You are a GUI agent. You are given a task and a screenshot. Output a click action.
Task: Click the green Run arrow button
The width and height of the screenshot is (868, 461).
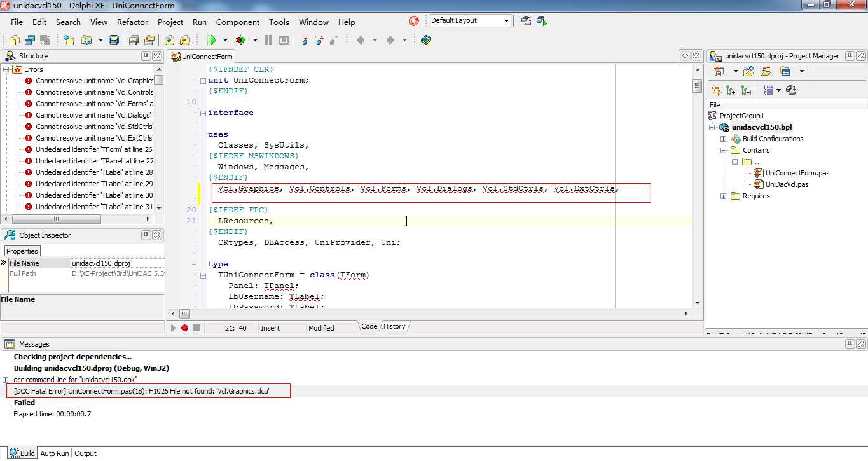pyautogui.click(x=212, y=40)
